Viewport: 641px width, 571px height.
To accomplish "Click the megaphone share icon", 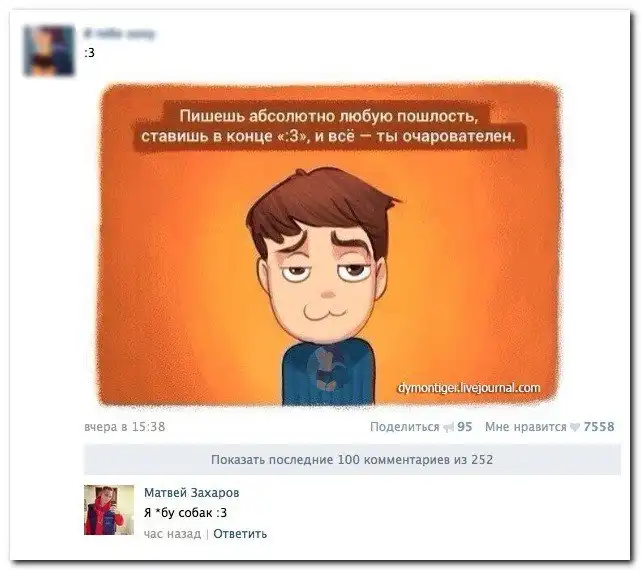I will pos(448,428).
